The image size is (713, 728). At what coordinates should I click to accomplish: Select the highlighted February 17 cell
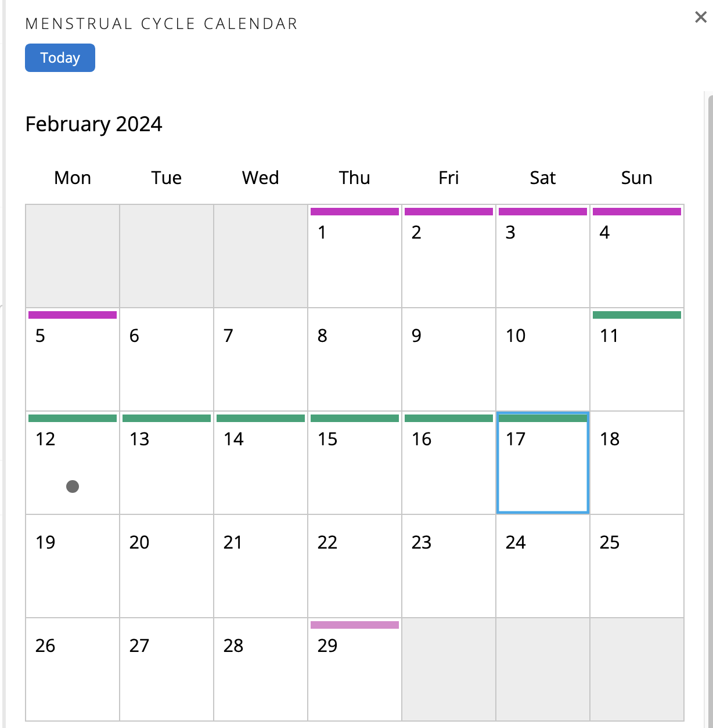(543, 463)
